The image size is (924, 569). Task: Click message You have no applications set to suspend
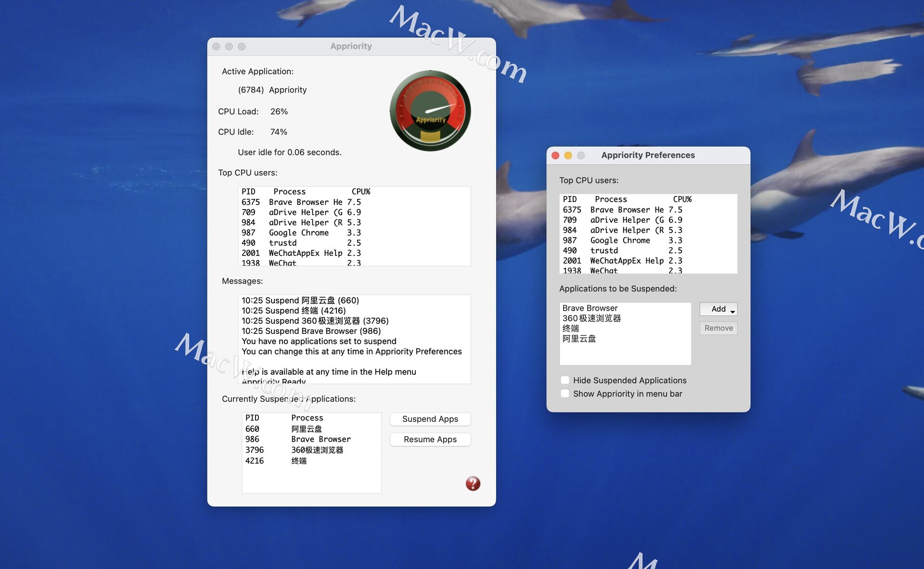coord(319,341)
